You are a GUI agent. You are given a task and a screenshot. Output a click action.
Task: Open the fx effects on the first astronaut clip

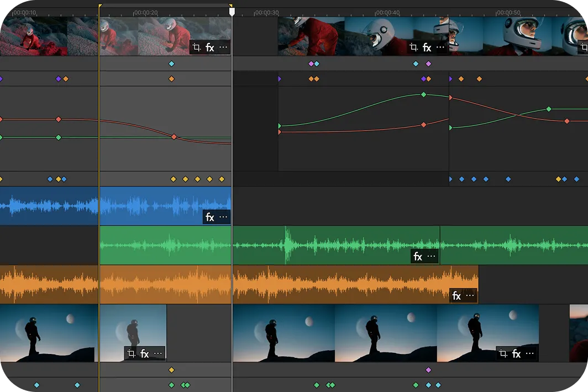(210, 47)
